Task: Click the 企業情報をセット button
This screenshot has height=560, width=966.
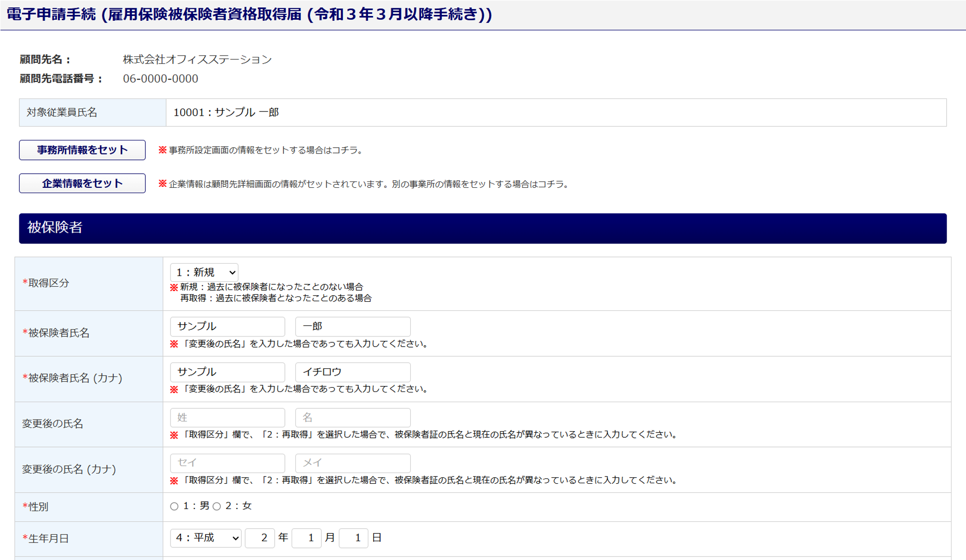Action: point(82,183)
